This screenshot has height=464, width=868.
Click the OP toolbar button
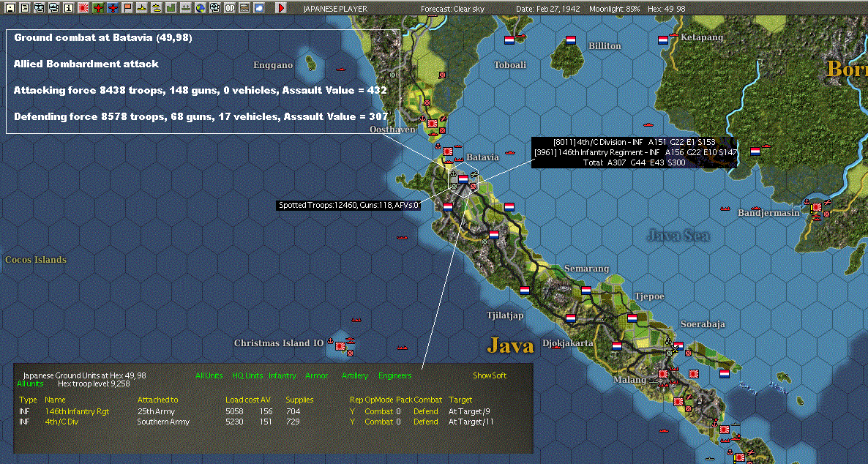[x=230, y=8]
